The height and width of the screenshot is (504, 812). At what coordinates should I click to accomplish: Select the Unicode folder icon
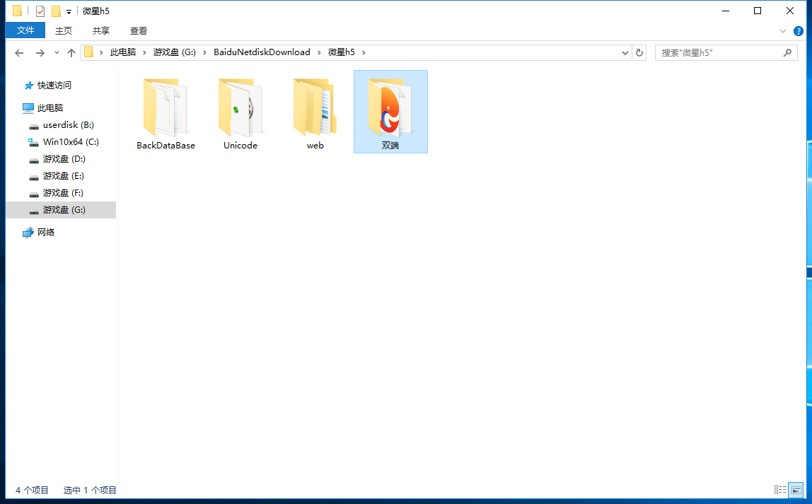tap(240, 108)
